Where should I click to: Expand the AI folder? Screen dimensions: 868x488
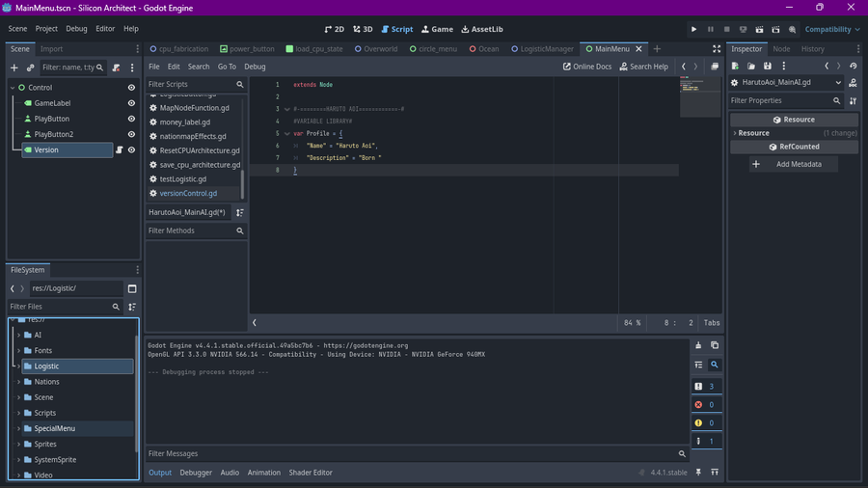pyautogui.click(x=19, y=335)
